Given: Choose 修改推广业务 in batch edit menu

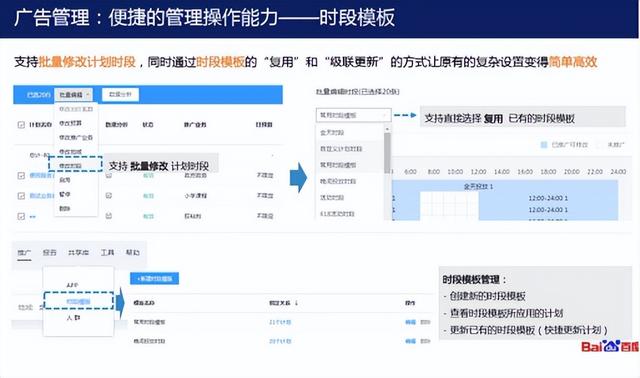Looking at the screenshot, I should pos(76,138).
